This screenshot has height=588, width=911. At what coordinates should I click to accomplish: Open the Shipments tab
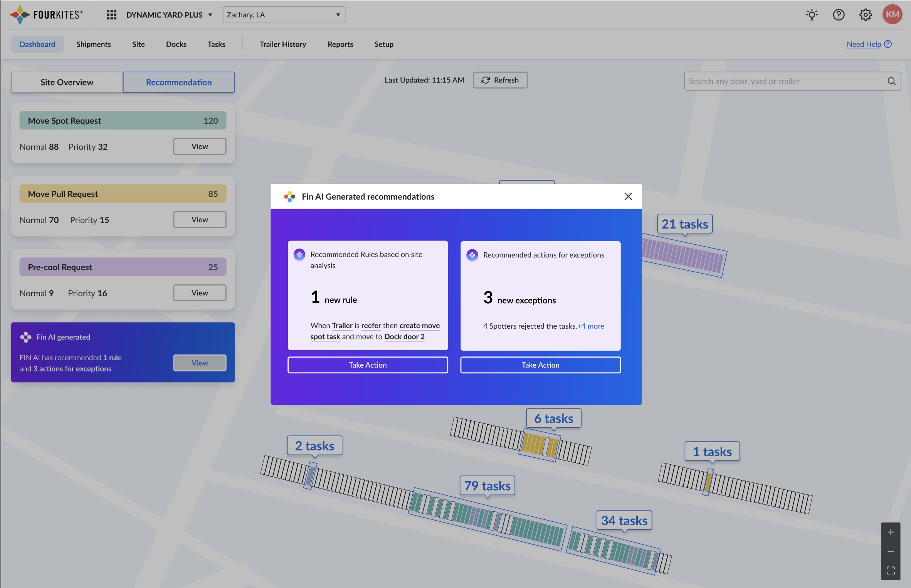click(94, 44)
